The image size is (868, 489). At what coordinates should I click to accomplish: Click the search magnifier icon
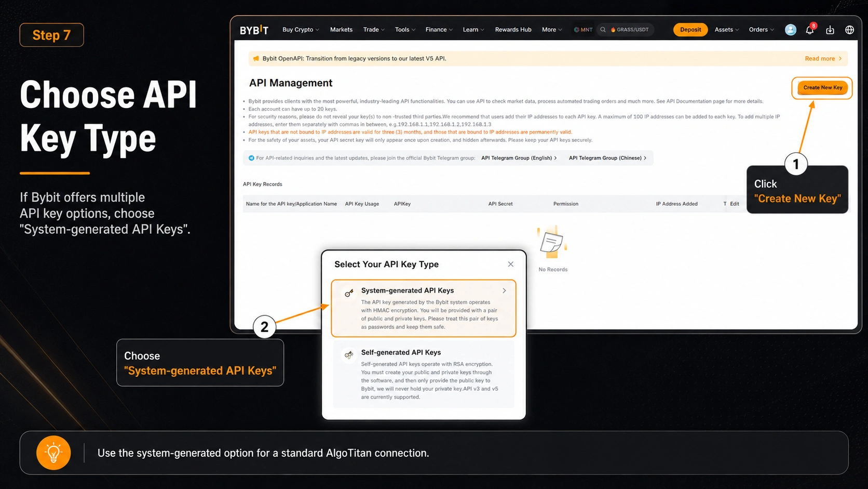[603, 30]
